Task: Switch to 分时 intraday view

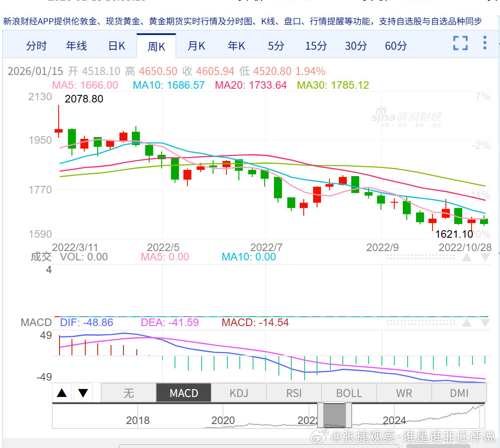Action: tap(36, 45)
